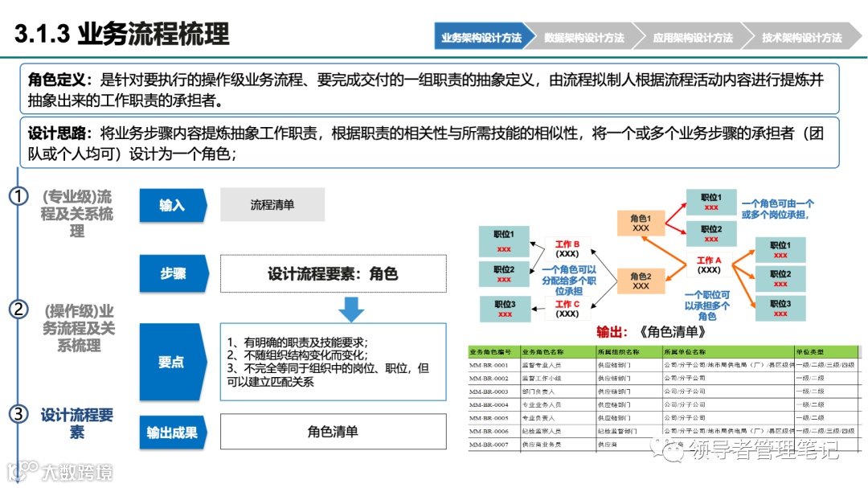
Task: Open the 应用架构设计方法 tab
Action: (x=693, y=38)
